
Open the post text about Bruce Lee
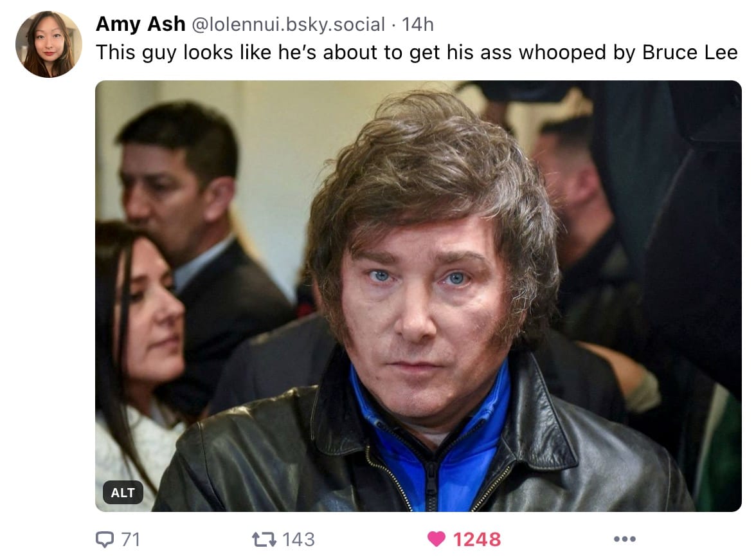point(417,53)
